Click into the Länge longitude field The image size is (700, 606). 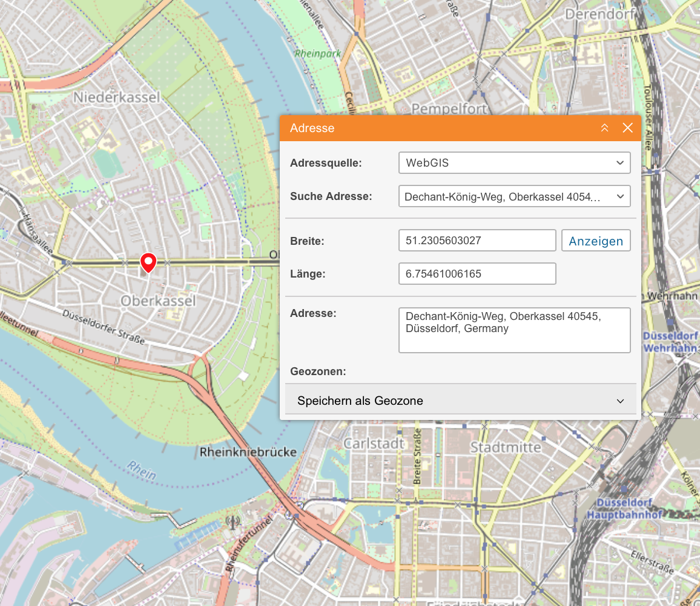[x=477, y=274]
